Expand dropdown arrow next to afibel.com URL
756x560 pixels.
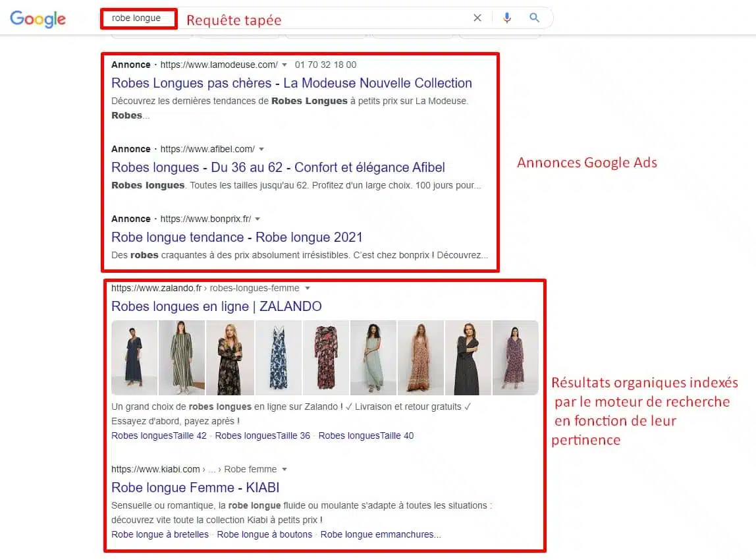point(261,149)
